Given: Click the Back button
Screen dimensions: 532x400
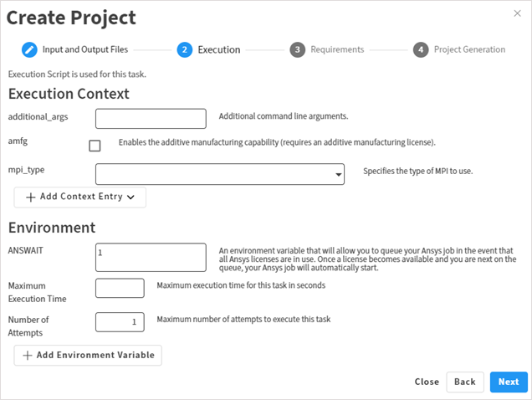Looking at the screenshot, I should click(465, 382).
